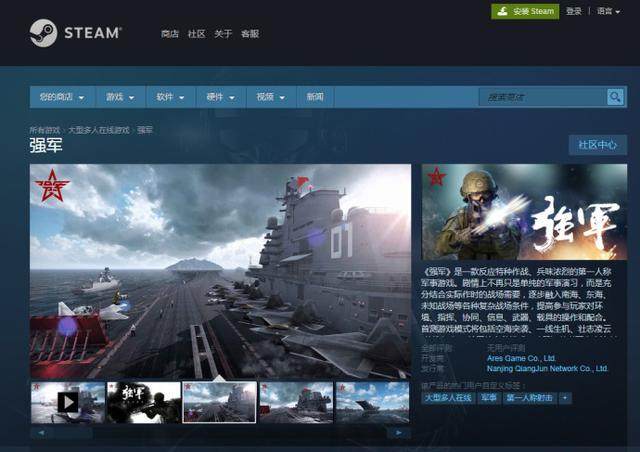
Task: Click 强军 breadcrumb link
Action: (x=145, y=130)
